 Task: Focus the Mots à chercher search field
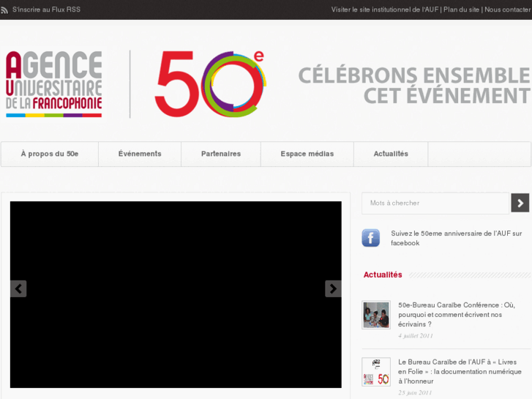[435, 203]
